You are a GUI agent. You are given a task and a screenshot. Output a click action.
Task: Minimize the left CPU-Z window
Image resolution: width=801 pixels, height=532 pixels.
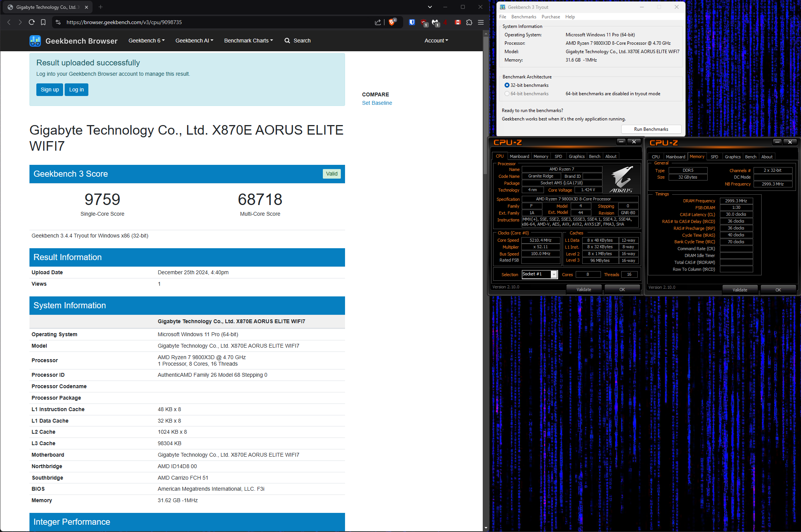621,142
